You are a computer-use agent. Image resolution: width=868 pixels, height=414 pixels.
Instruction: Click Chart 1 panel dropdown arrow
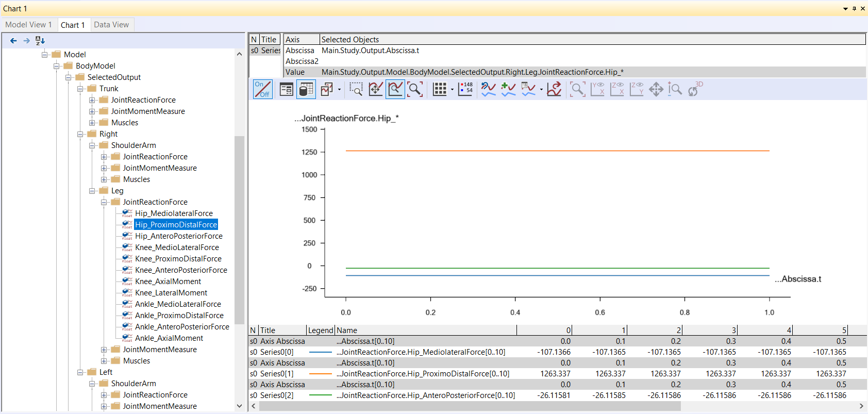[x=845, y=9]
